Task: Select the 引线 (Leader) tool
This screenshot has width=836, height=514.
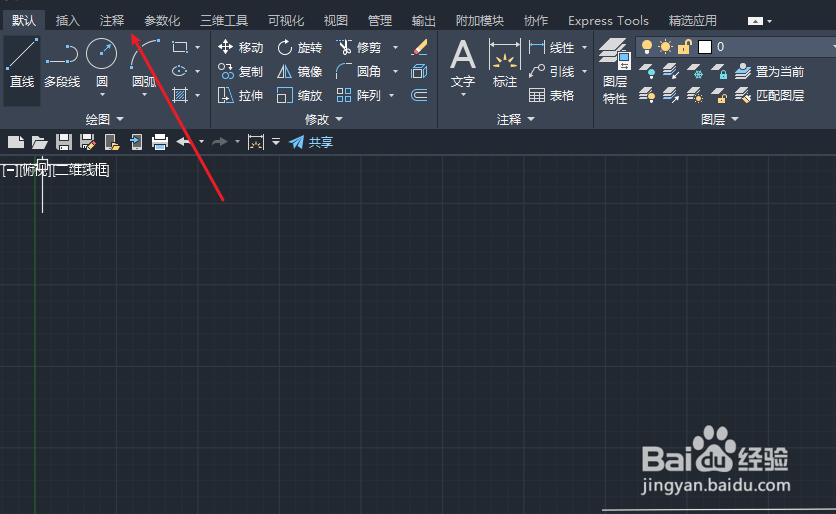Action: [551, 71]
